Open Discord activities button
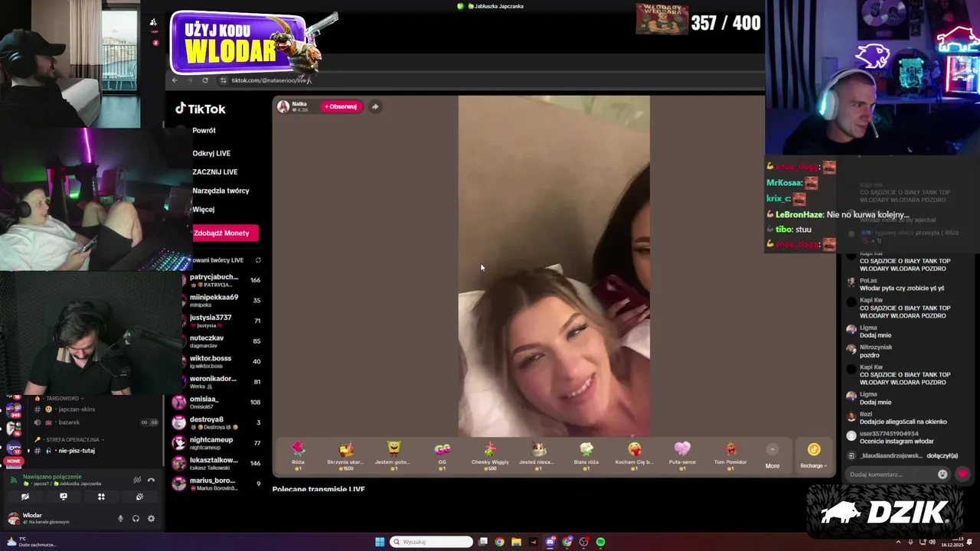The width and height of the screenshot is (980, 551). tap(101, 497)
